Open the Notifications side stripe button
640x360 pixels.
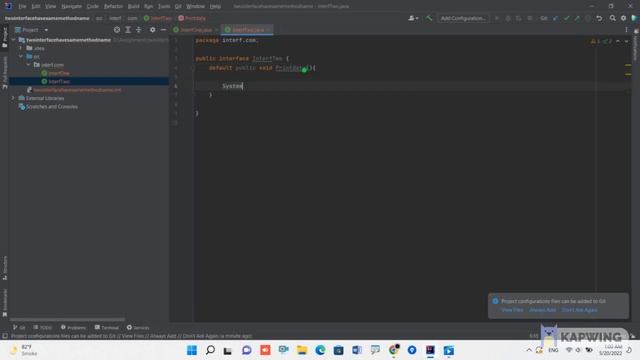click(636, 44)
